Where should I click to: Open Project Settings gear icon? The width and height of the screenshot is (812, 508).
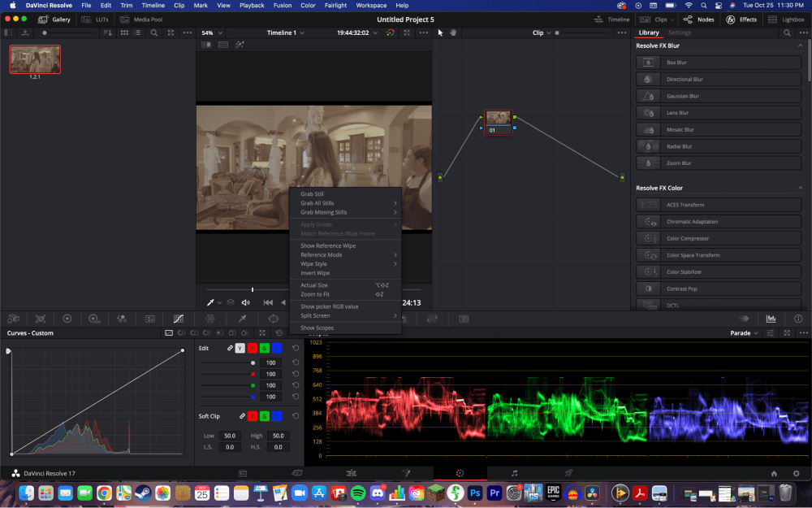[796, 473]
